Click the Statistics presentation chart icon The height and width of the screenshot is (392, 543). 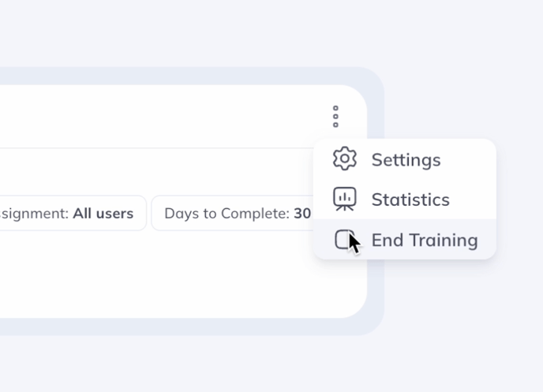click(x=345, y=199)
